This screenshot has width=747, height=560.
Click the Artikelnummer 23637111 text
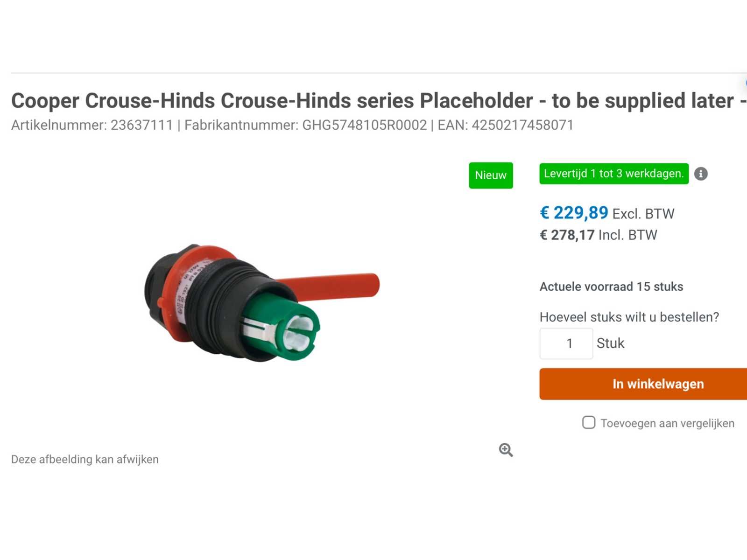tap(92, 125)
